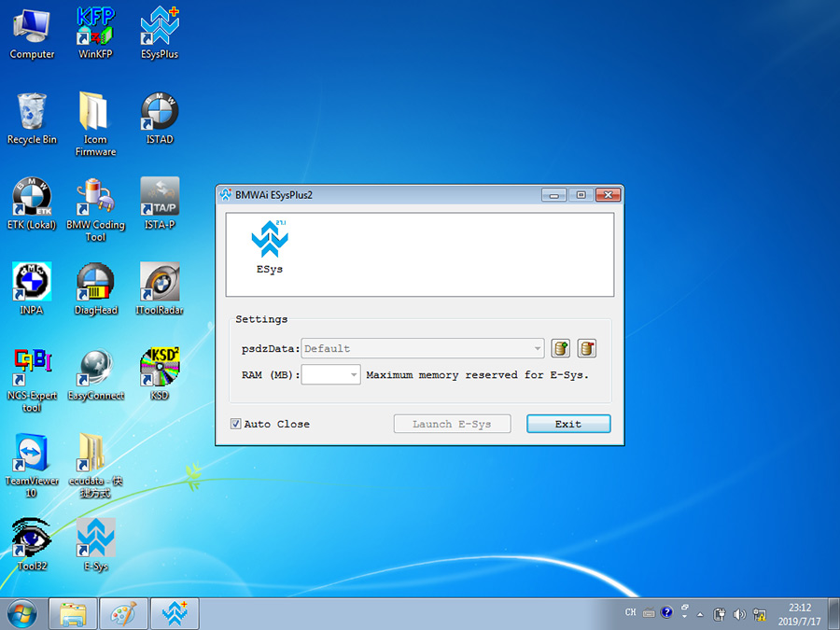Image resolution: width=840 pixels, height=630 pixels.
Task: Select the ISTAD desktop shortcut
Action: 160,119
